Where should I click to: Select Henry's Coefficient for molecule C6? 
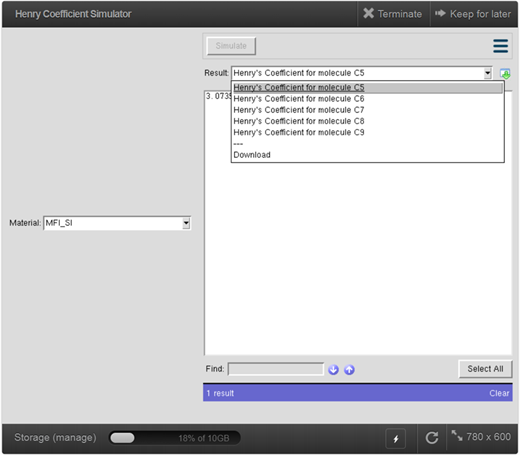368,99
